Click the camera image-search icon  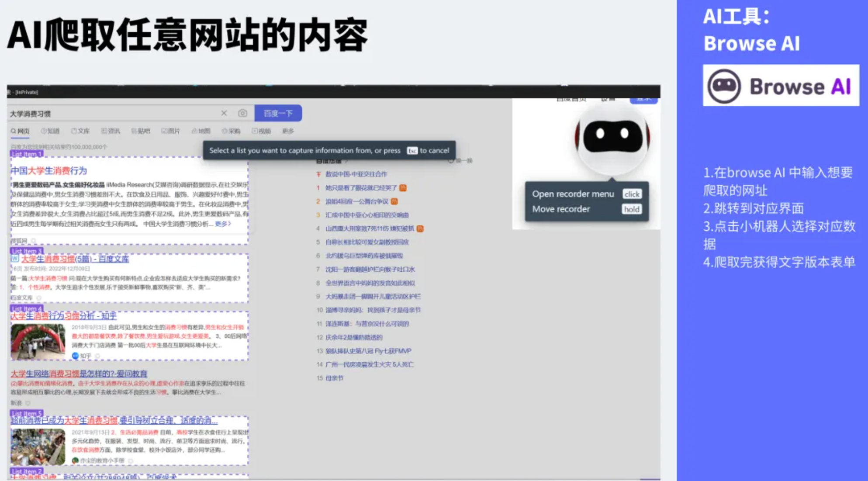(x=242, y=113)
